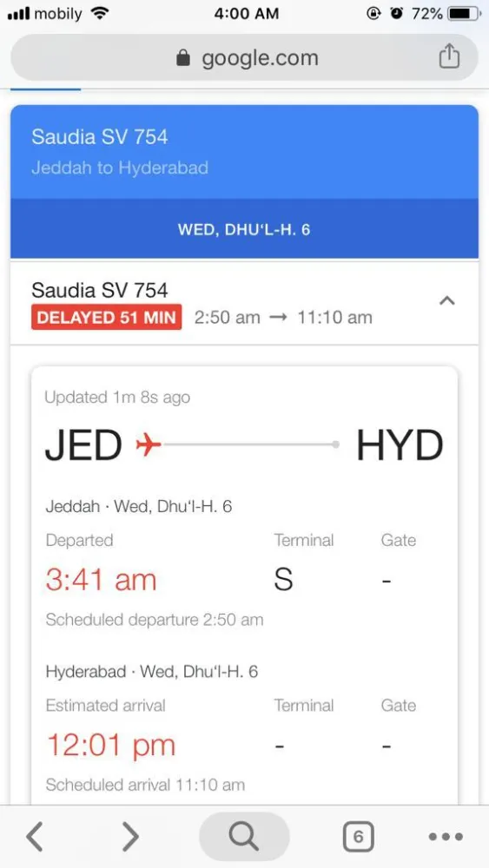Screen dimensions: 489x868
Task: Tap the lock icon beside google.com
Action: 182,57
